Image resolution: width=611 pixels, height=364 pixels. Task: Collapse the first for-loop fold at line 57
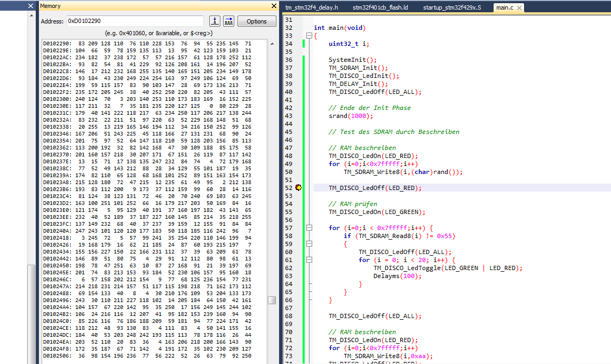click(308, 228)
